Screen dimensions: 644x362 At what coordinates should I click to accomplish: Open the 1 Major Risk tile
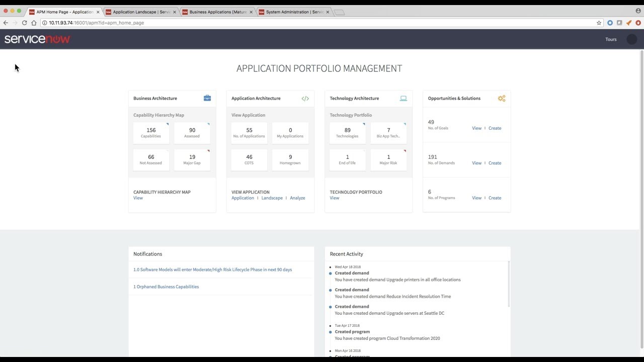pos(388,160)
